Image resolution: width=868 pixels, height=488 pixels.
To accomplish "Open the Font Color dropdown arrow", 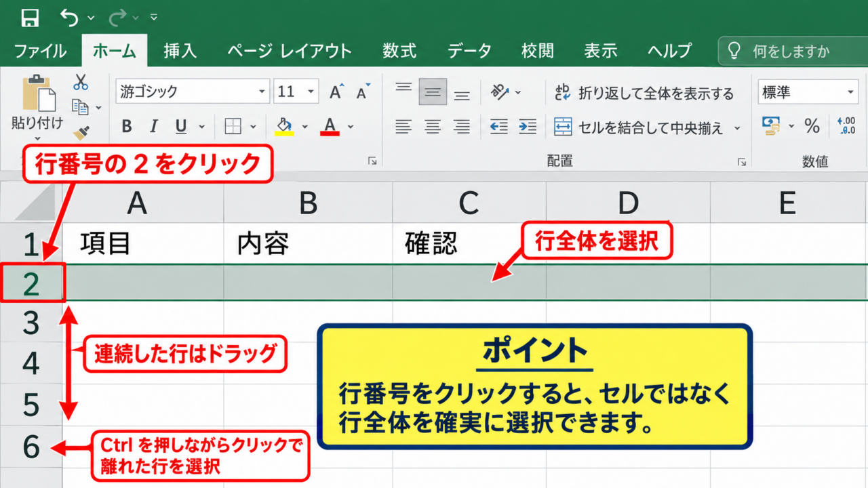I will tap(351, 127).
